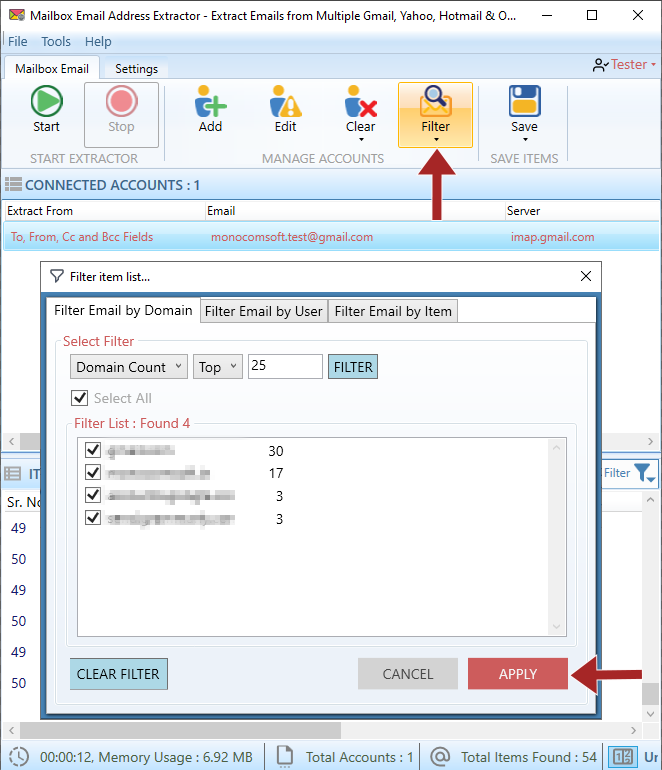Image resolution: width=662 pixels, height=770 pixels.
Task: Click the filter count input field with 25
Action: (285, 366)
